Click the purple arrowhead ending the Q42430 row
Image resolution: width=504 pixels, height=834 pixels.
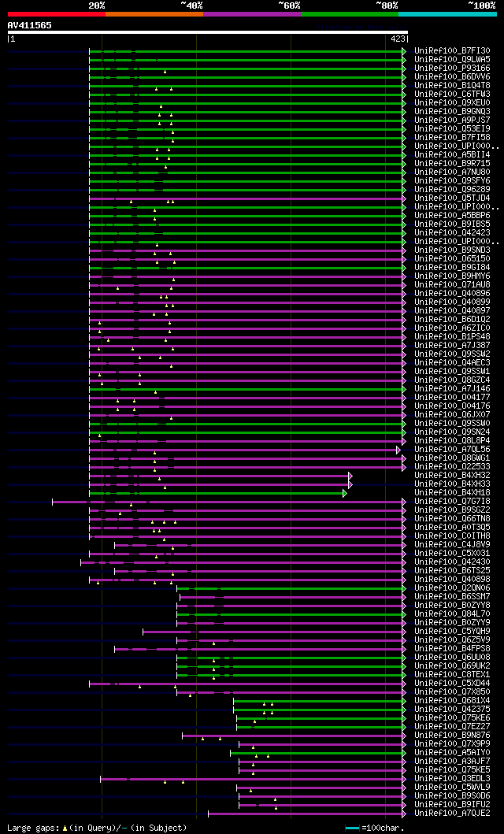404,562
